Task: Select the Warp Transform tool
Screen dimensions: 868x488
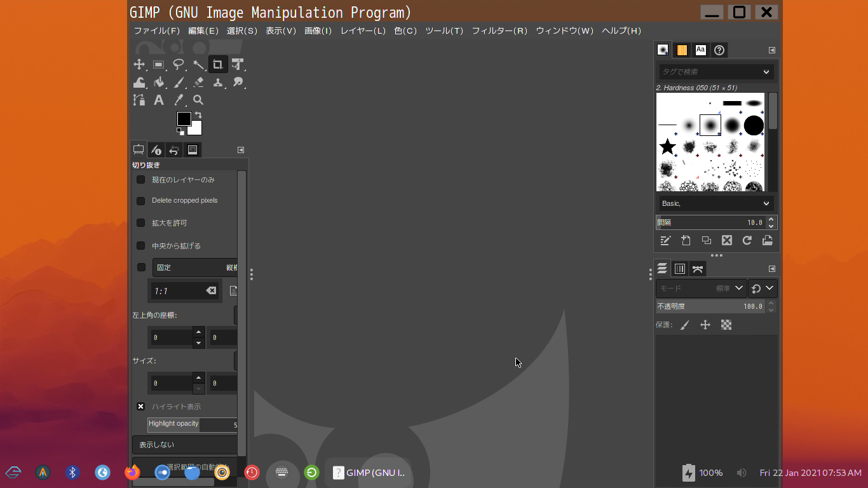Action: coord(139,82)
